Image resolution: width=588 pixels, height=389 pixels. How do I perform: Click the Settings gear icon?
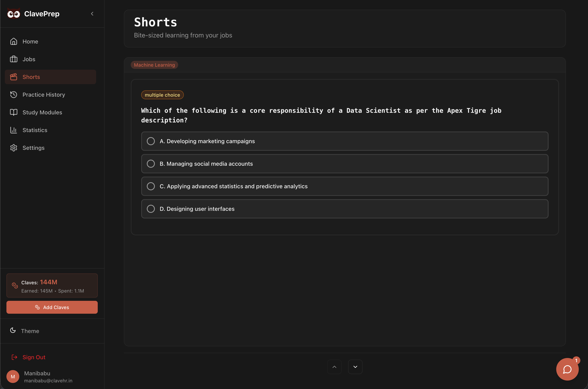tap(14, 148)
